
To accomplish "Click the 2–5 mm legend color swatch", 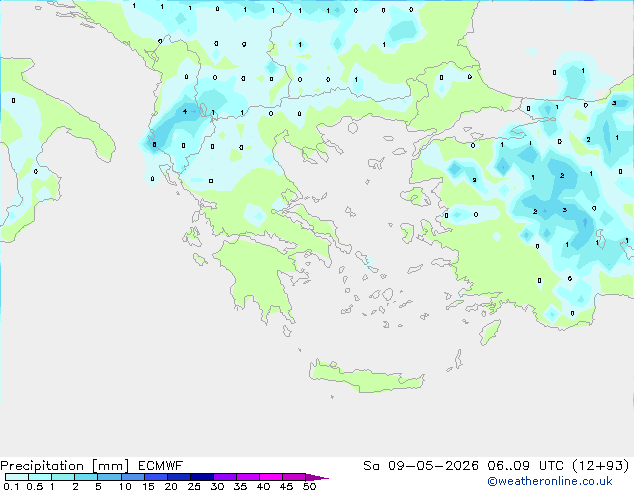I will click(86, 477).
